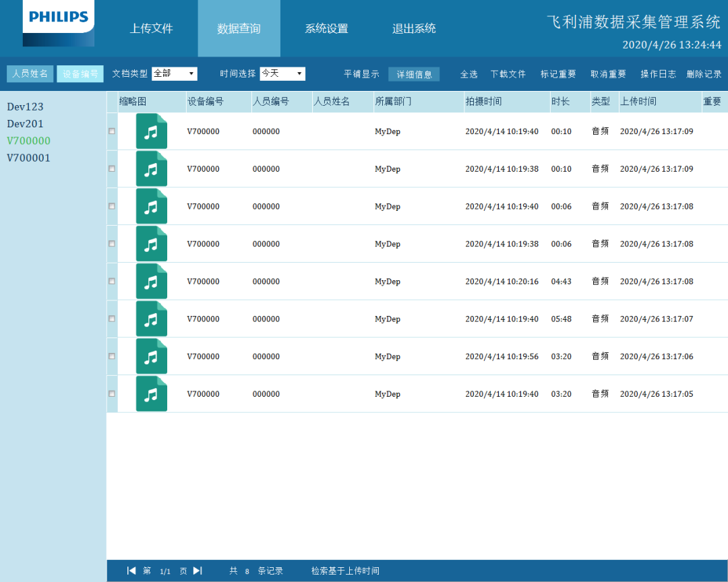This screenshot has height=582, width=728.
Task: Open audio thumbnail with duration 04:43
Action: [152, 281]
